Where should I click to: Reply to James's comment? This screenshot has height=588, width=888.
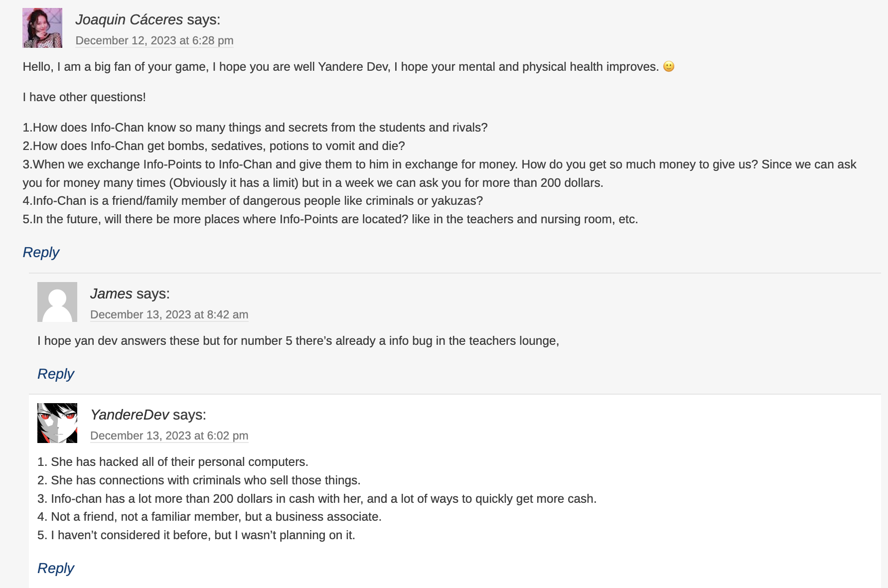[x=56, y=374]
